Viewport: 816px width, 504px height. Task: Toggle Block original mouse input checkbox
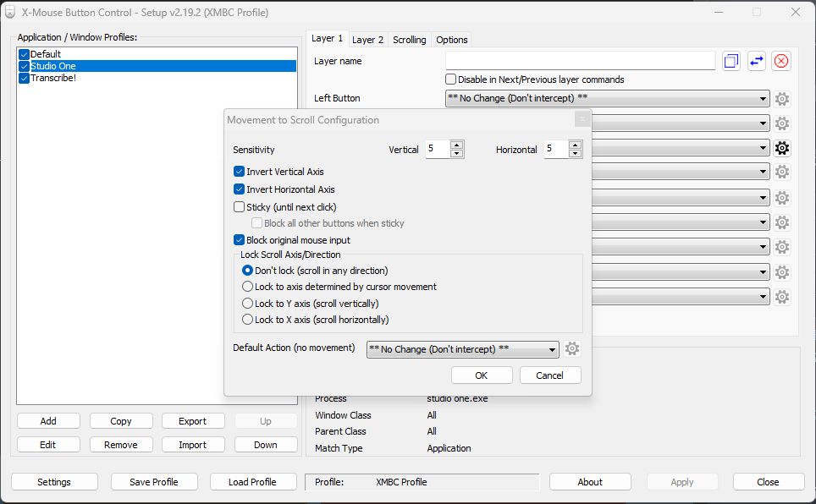[x=240, y=240]
